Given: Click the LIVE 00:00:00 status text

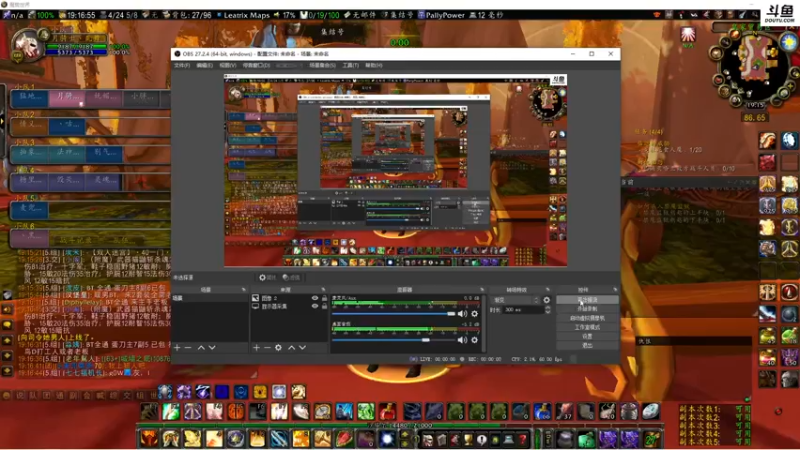Looking at the screenshot, I should point(437,359).
